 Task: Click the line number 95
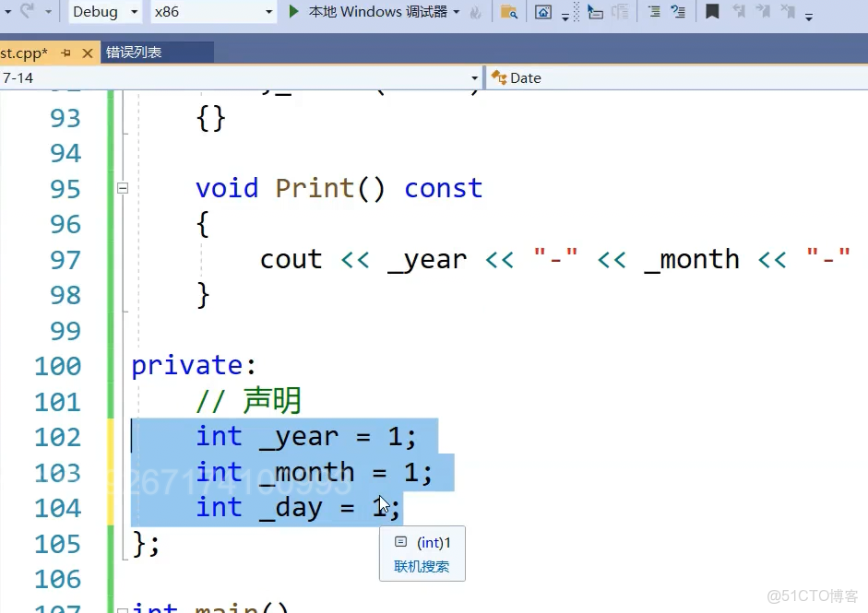click(x=65, y=189)
